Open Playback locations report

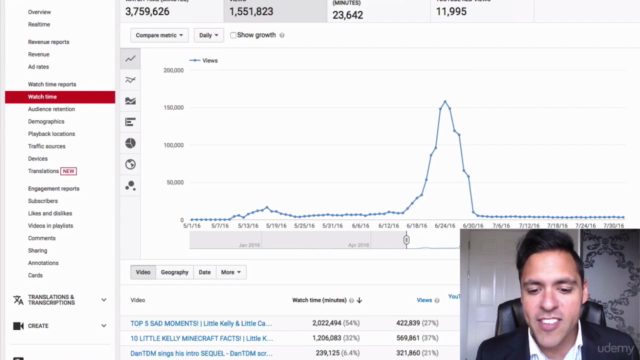point(51,134)
